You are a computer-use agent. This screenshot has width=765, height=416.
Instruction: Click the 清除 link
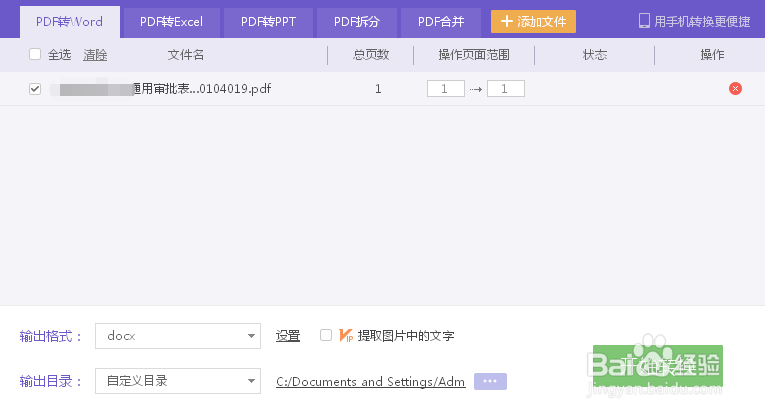pyautogui.click(x=95, y=55)
